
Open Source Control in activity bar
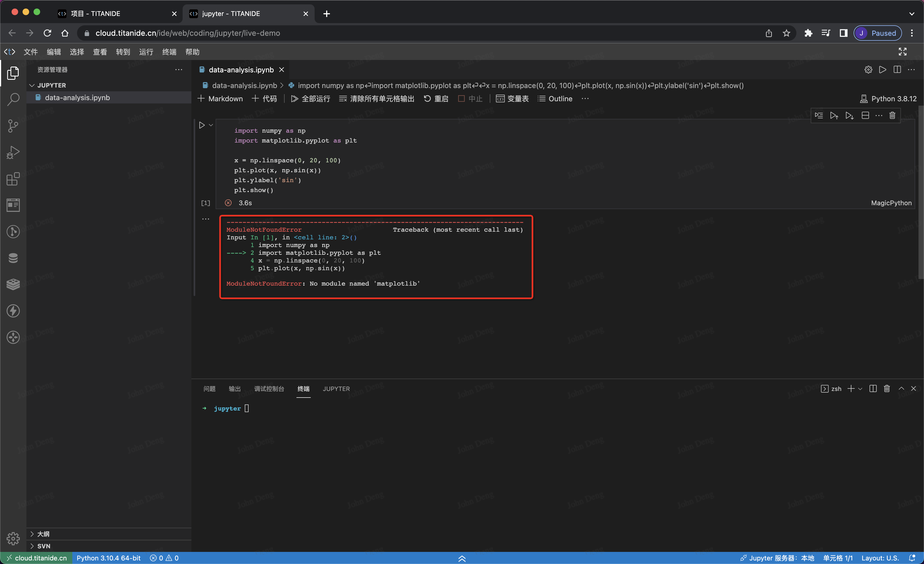pyautogui.click(x=13, y=126)
